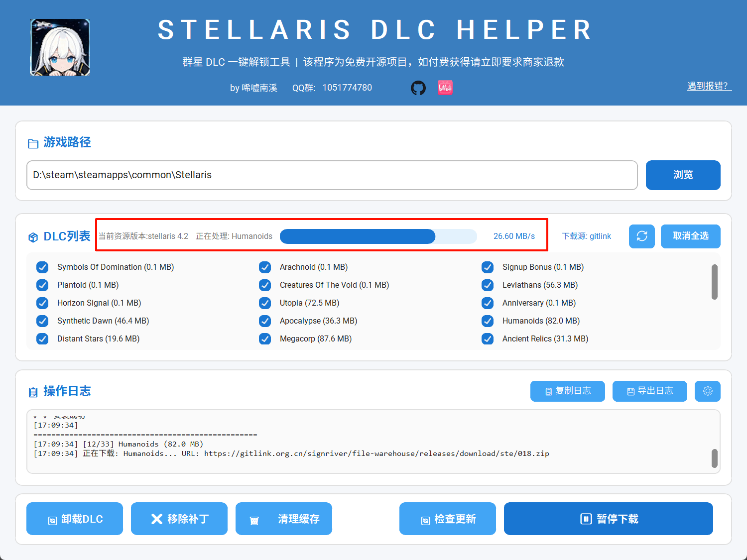Click the 浏览 browse button
The image size is (747, 560).
point(683,175)
